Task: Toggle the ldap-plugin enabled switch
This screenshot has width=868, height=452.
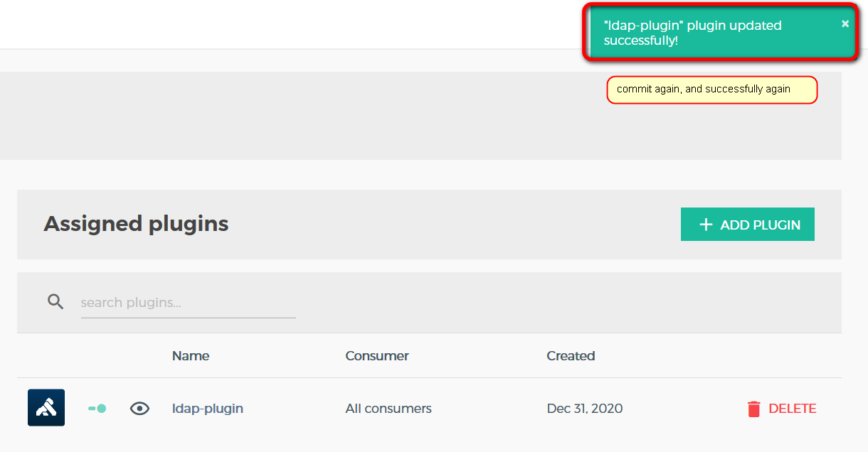Action: pos(97,409)
